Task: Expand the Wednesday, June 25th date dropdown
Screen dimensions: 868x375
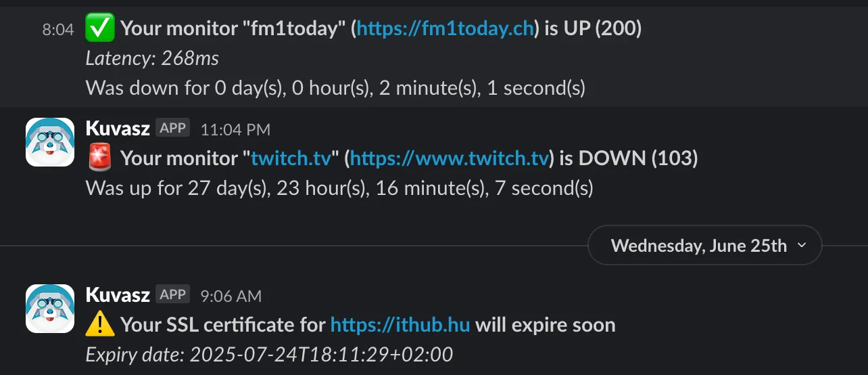Action: [705, 245]
